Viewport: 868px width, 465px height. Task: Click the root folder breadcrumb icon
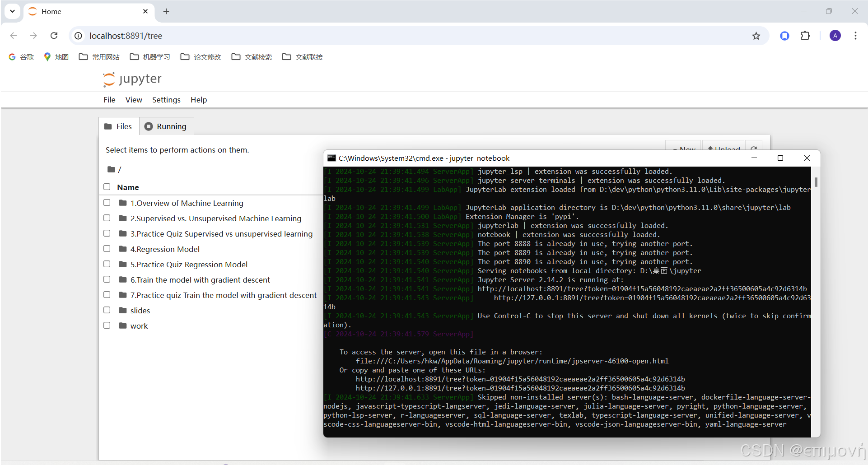coord(112,169)
